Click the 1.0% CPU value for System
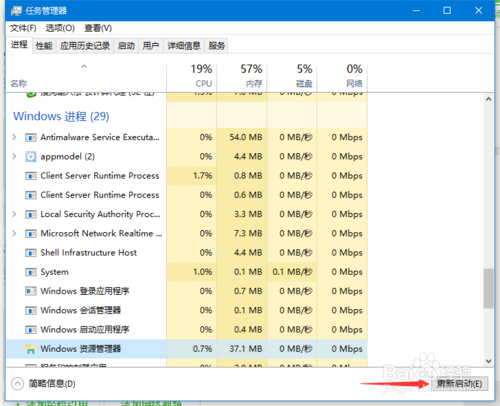This screenshot has height=406, width=500. [203, 272]
